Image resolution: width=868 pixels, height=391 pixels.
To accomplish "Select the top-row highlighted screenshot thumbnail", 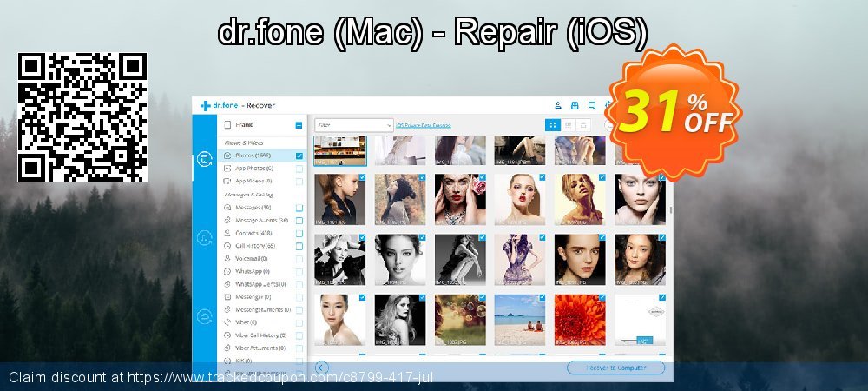I will click(340, 150).
